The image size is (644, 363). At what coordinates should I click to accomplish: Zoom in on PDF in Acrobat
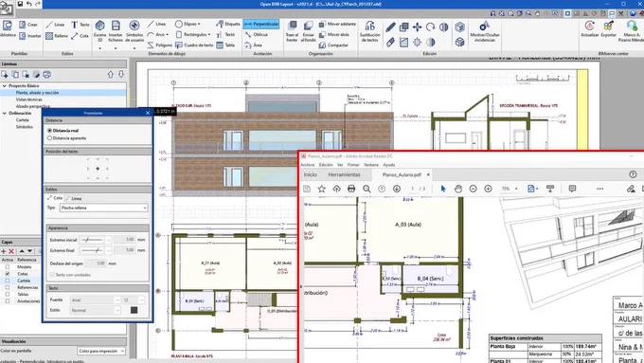click(x=488, y=189)
